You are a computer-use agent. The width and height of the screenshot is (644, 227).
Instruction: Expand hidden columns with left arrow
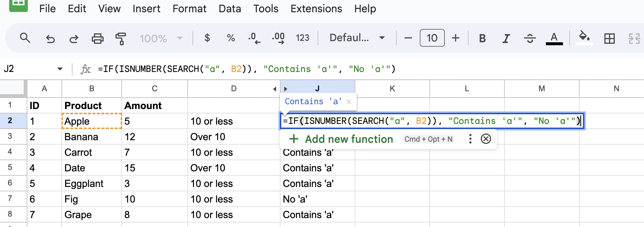pyautogui.click(x=275, y=89)
